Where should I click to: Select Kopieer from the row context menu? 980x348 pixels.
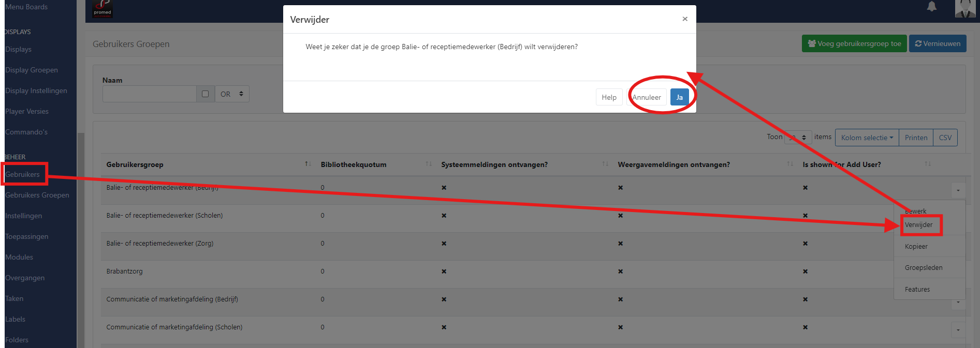click(x=916, y=247)
